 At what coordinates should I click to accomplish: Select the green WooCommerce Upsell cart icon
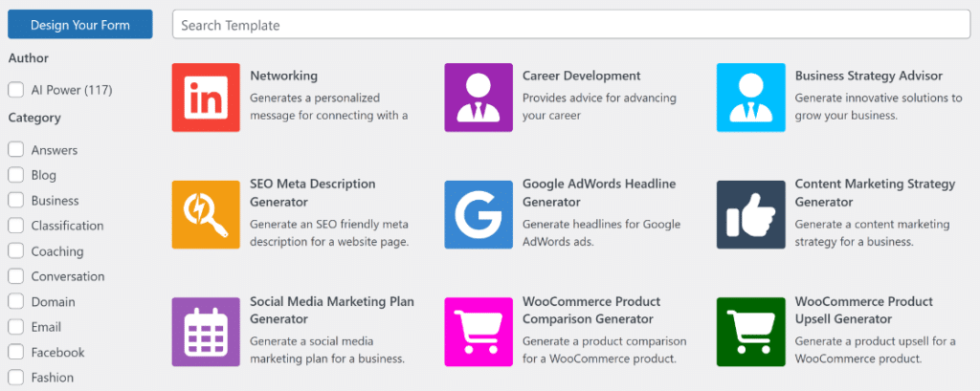750,332
